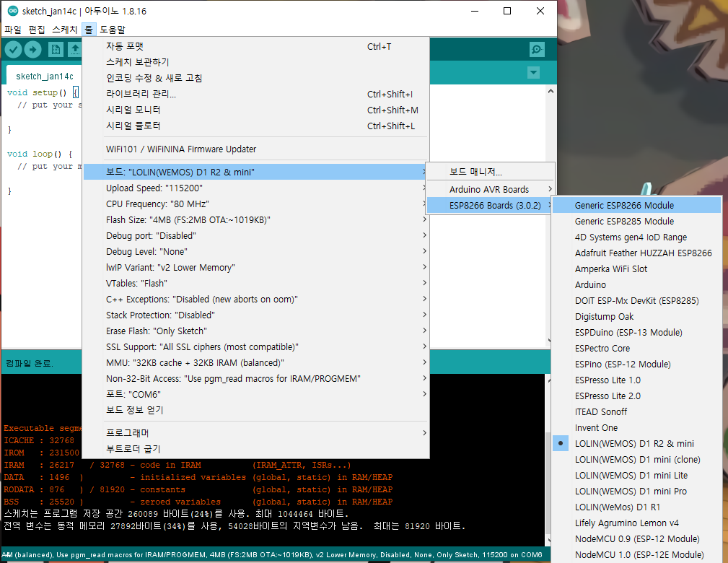
Task: Open 라이브러리 관리... entry
Action: (x=256, y=94)
